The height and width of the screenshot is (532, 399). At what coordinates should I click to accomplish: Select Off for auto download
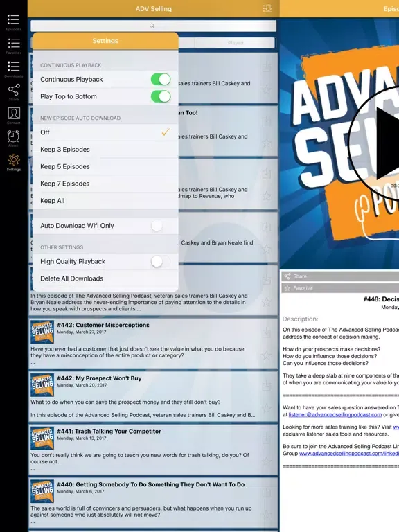[x=105, y=132]
